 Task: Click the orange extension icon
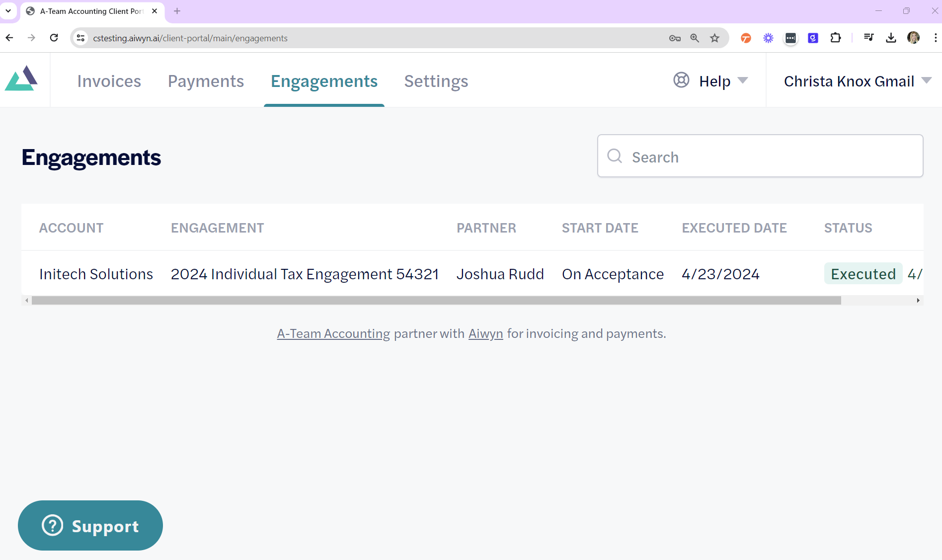[746, 38]
